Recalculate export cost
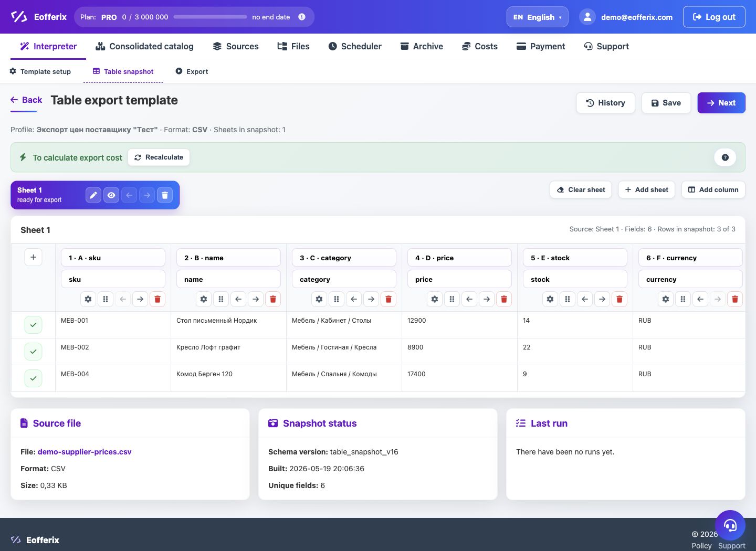 tap(159, 157)
